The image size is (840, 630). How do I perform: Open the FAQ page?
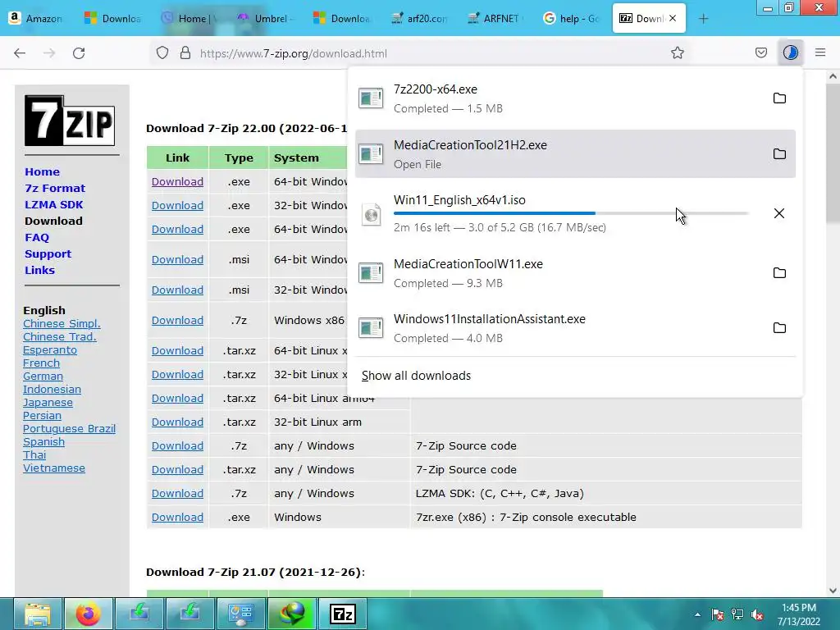37,237
